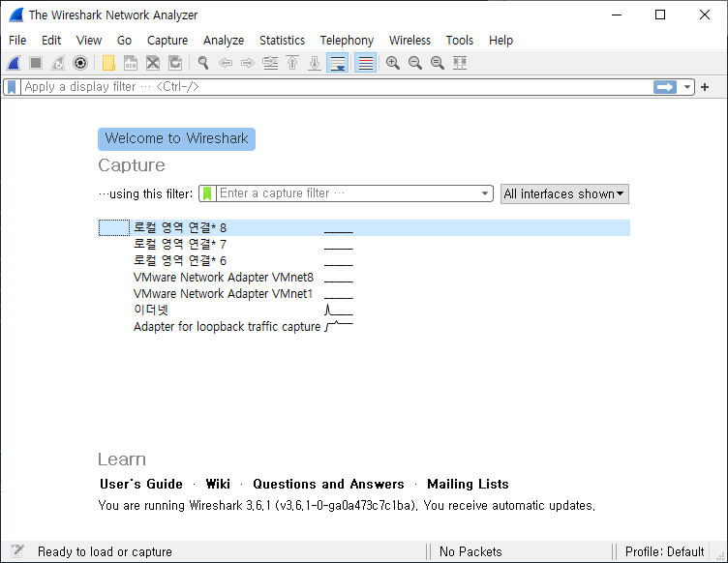Screen dimensions: 728x563
Task: Click the capture filter input field
Action: tap(349, 193)
